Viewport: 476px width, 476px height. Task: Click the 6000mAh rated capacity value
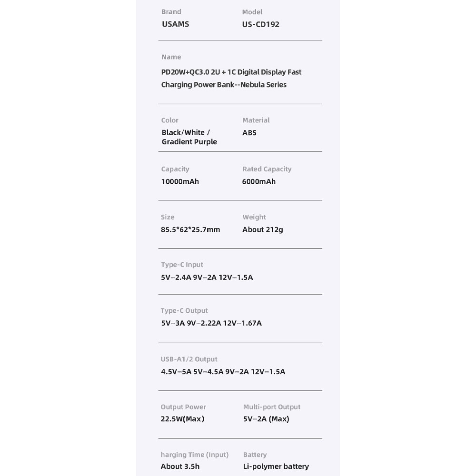click(259, 181)
